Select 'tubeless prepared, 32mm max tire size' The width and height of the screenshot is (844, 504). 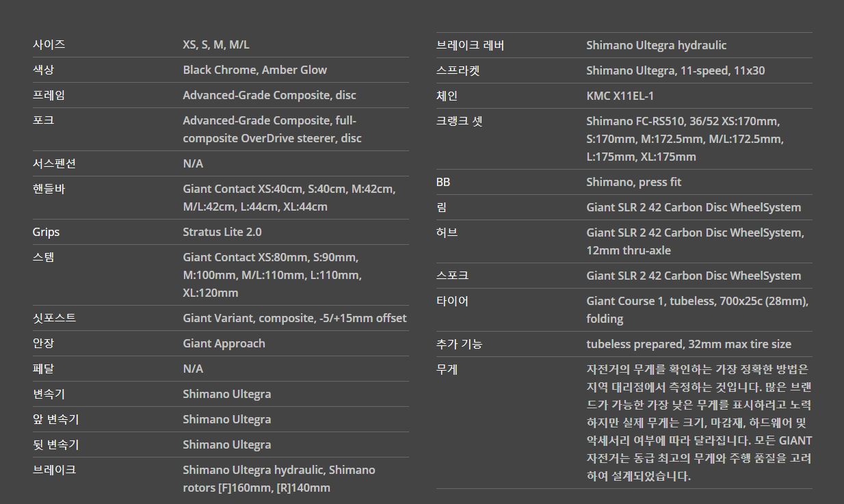pos(689,344)
